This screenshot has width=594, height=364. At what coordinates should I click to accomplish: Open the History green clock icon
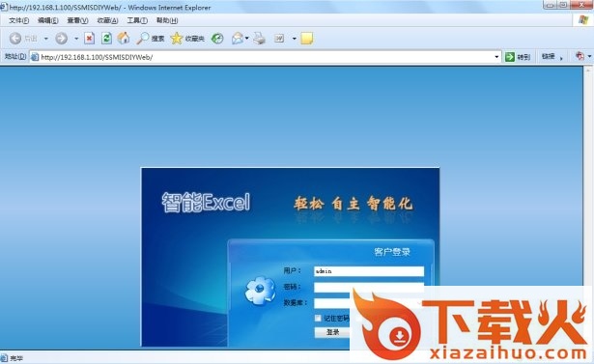point(217,39)
